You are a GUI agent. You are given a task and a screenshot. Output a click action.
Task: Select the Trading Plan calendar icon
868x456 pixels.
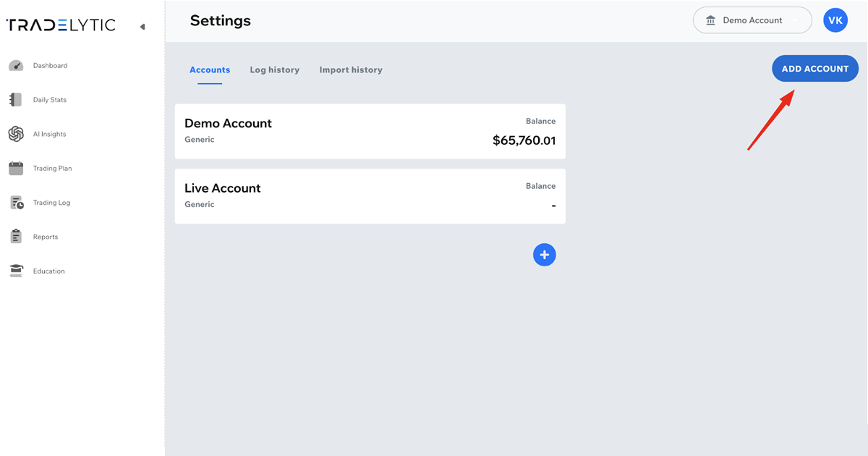(x=16, y=169)
